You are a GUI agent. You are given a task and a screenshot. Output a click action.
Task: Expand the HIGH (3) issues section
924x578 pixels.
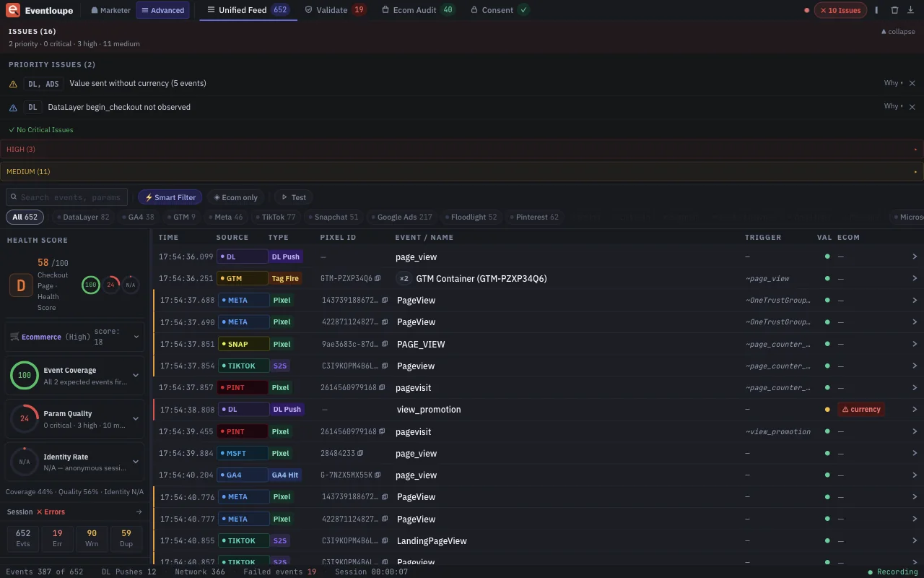[x=462, y=150]
